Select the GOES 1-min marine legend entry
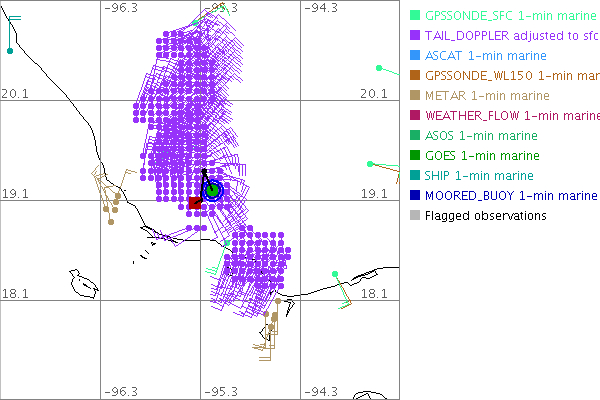This screenshot has height=400, width=600. coord(475,155)
